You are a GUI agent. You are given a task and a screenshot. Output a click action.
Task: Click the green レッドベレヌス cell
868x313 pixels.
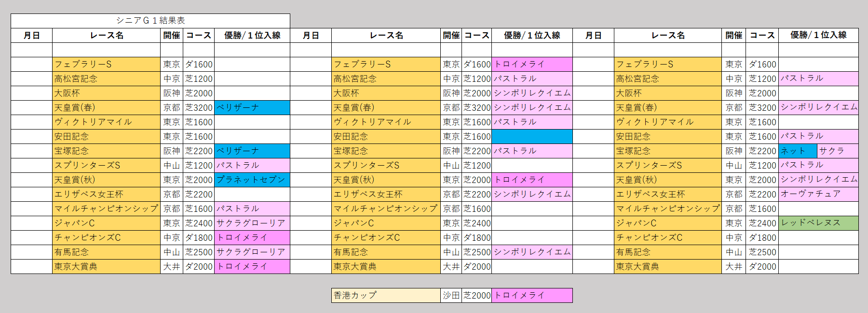[818, 223]
